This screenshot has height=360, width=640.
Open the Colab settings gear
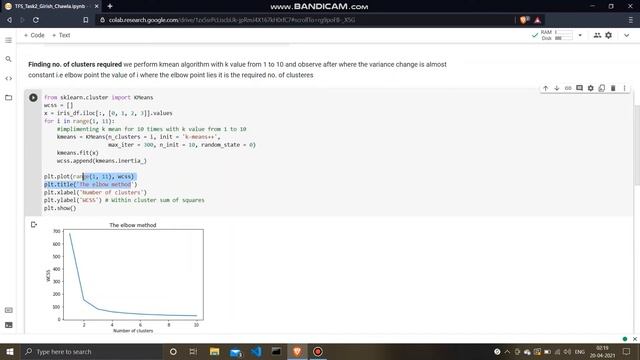(609, 35)
